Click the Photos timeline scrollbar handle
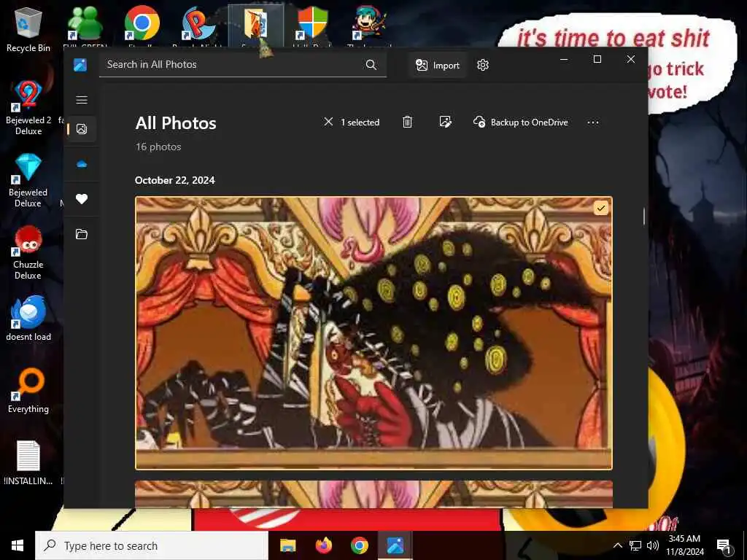 [x=644, y=217]
